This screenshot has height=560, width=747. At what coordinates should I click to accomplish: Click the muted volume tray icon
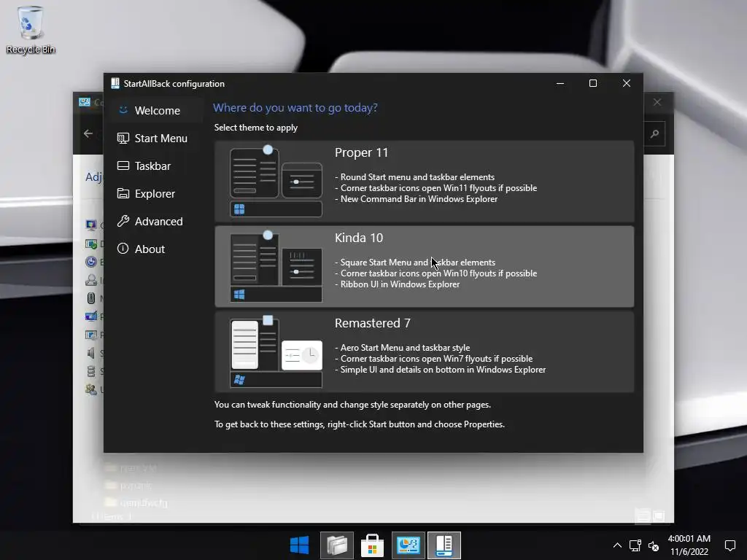click(x=654, y=546)
